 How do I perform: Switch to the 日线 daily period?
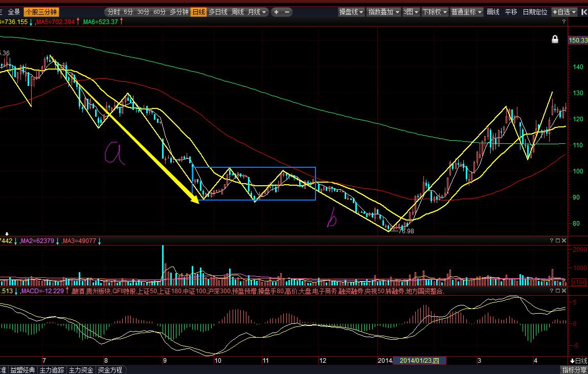[x=198, y=12]
